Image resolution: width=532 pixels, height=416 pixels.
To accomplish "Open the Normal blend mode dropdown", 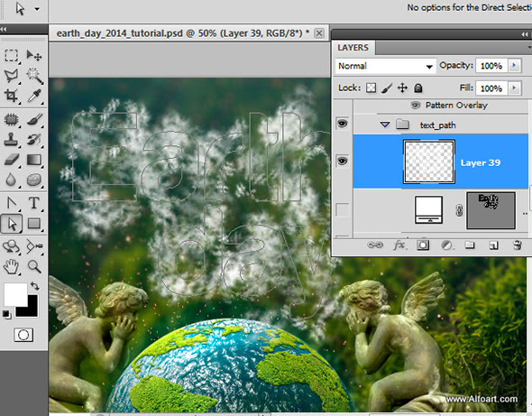I will (385, 66).
